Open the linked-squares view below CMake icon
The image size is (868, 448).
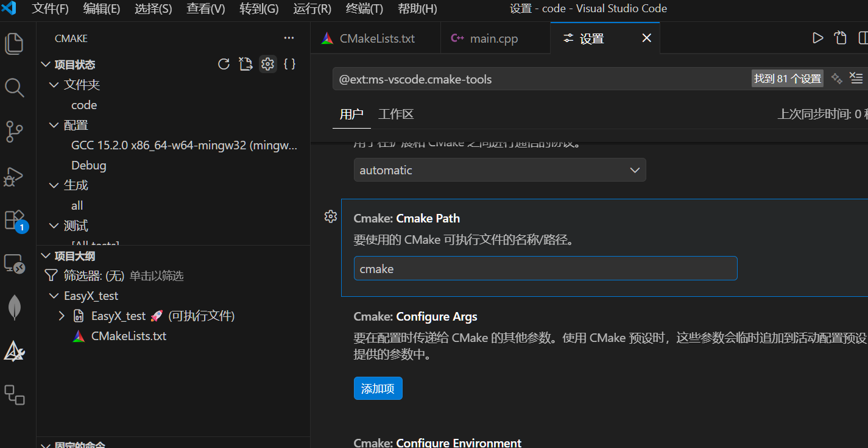pyautogui.click(x=14, y=395)
